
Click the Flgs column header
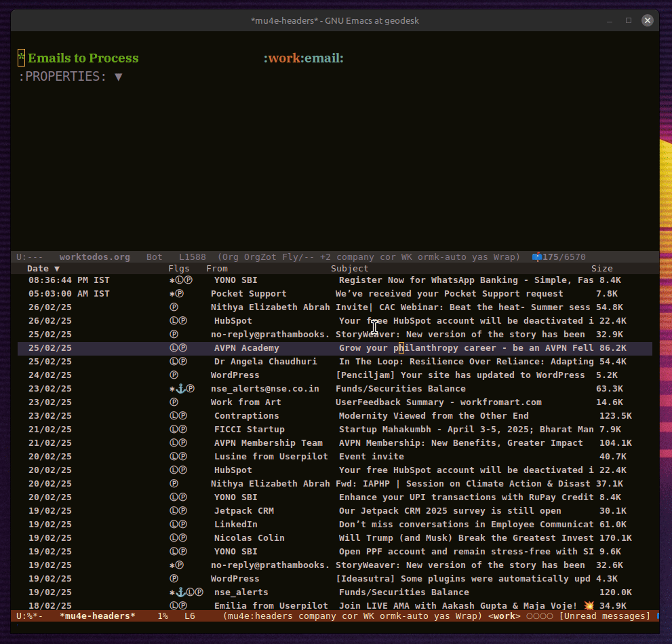(179, 269)
